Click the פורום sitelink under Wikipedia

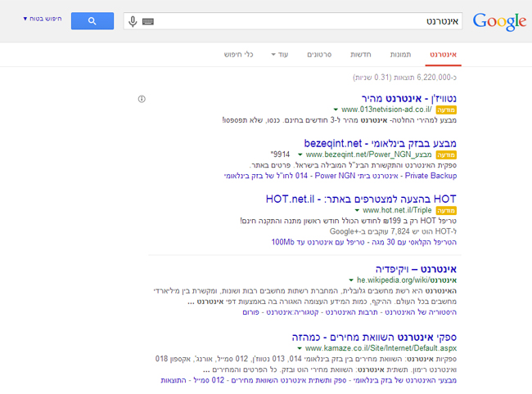pyautogui.click(x=250, y=312)
